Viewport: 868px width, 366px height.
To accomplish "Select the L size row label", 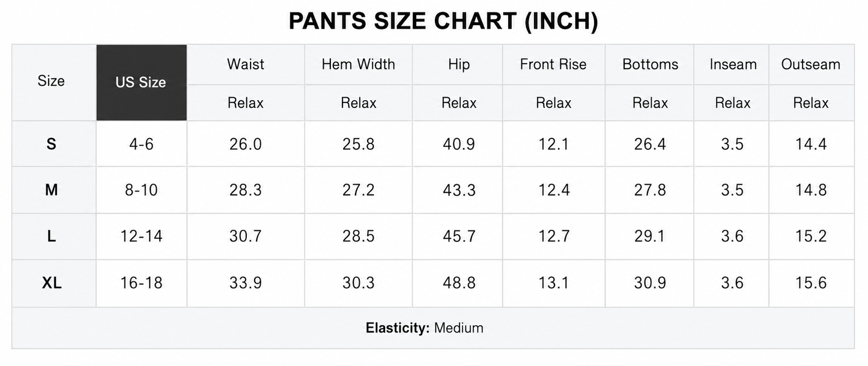I will [51, 236].
